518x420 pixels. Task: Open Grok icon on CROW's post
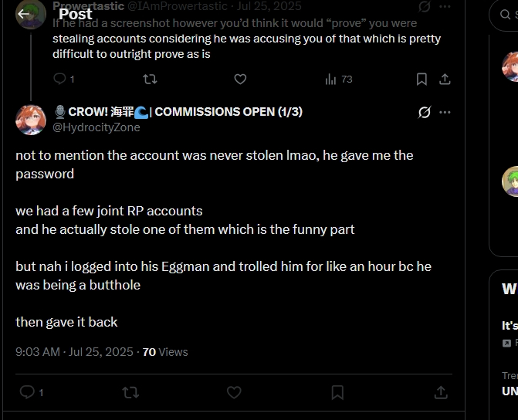(424, 113)
